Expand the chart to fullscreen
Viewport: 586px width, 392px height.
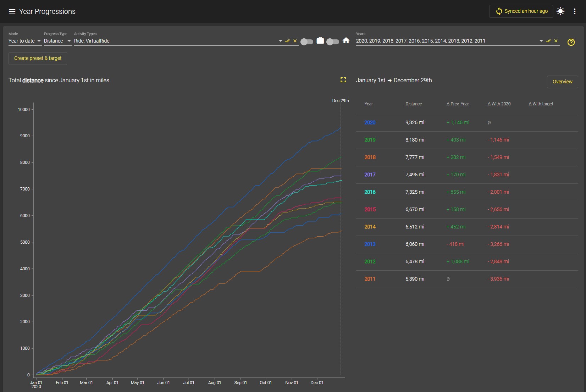[343, 80]
